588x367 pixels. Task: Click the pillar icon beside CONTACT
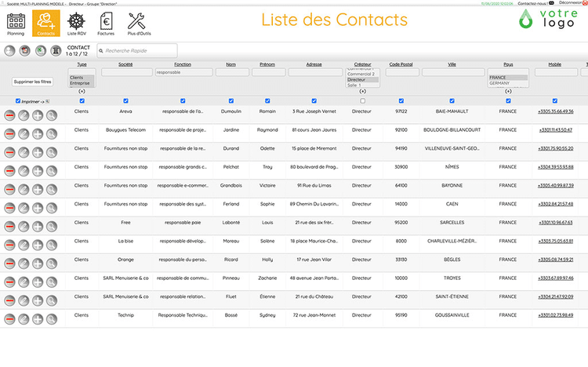(56, 51)
